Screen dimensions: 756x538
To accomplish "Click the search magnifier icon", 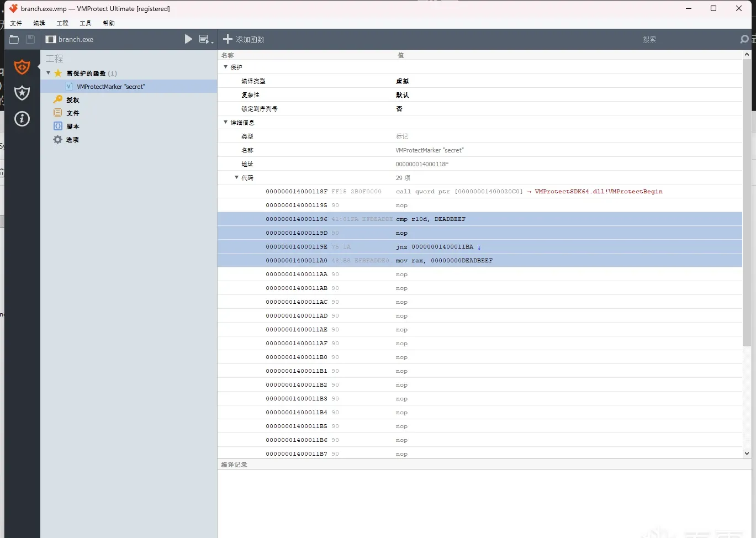I will 744,39.
